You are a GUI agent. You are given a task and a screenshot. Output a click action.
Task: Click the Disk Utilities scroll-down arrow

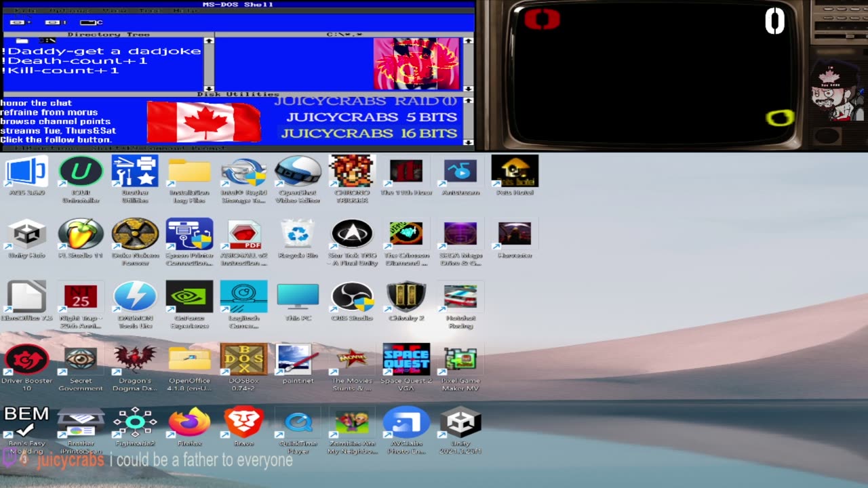pyautogui.click(x=468, y=142)
